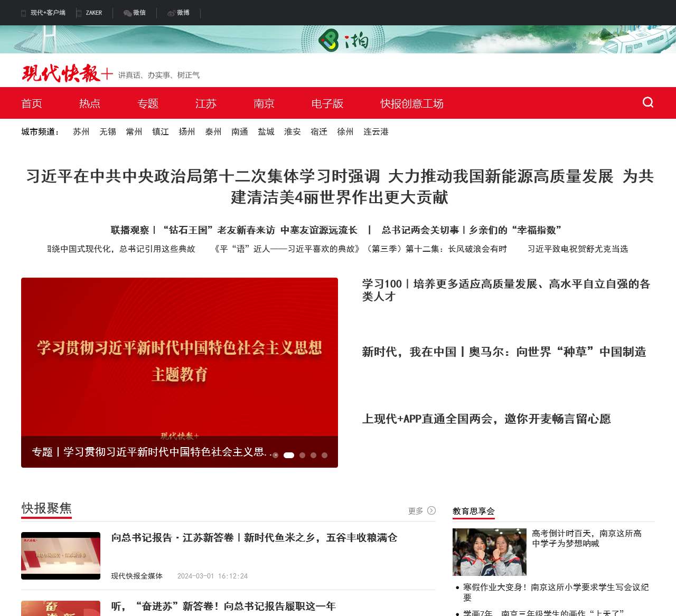
Task: Open the 总书记引用这些典故 link
Action: [x=121, y=249]
